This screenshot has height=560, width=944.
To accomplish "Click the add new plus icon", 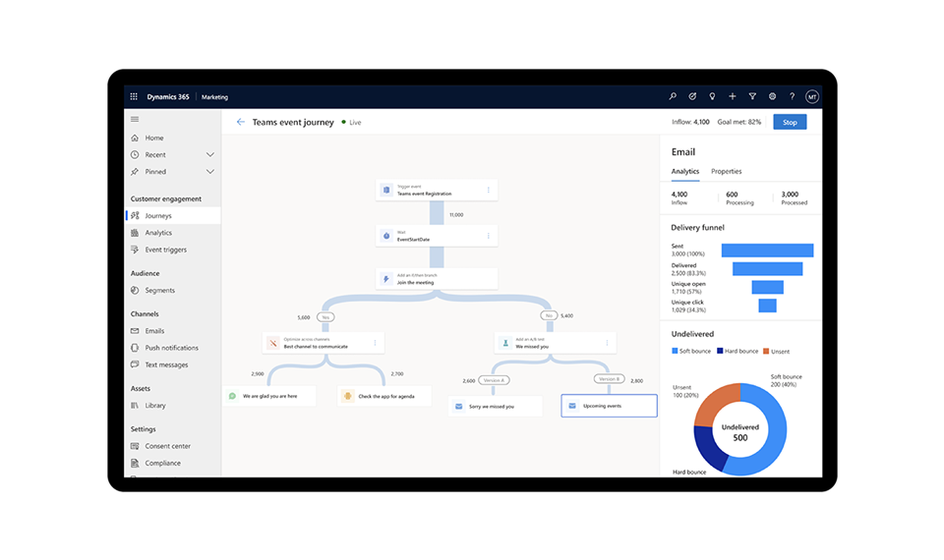I will tap(733, 97).
